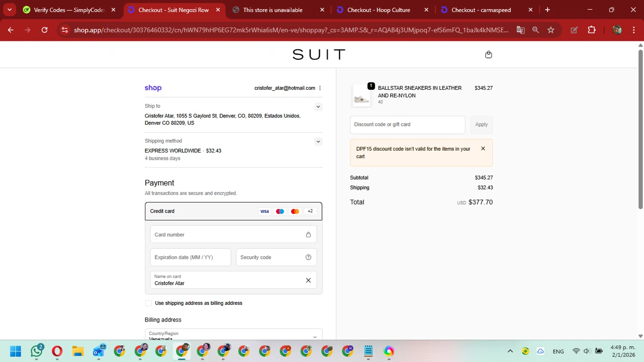Open Outlook from the taskbar

click(x=99, y=351)
